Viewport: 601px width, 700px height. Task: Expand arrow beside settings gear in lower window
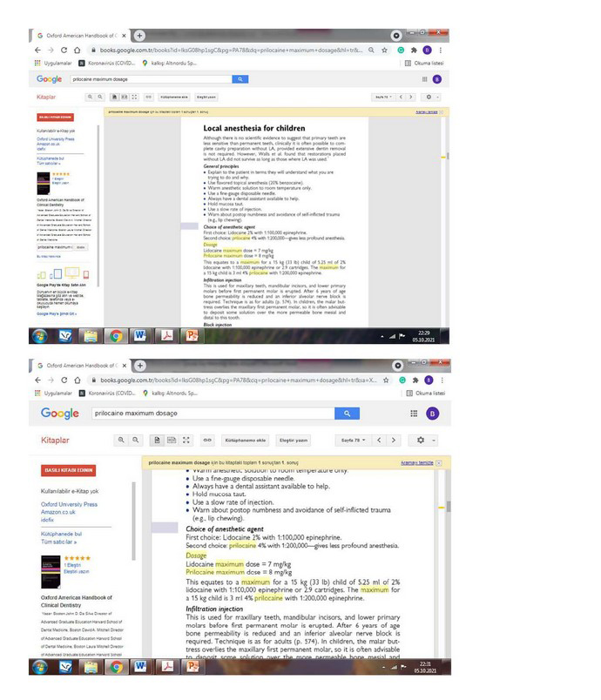point(434,441)
